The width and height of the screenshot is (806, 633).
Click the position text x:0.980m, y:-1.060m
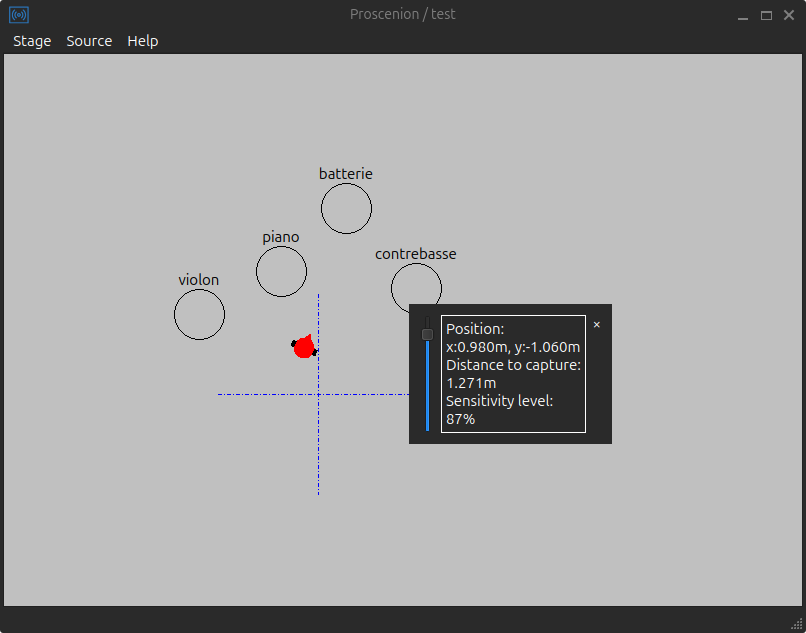tap(513, 347)
